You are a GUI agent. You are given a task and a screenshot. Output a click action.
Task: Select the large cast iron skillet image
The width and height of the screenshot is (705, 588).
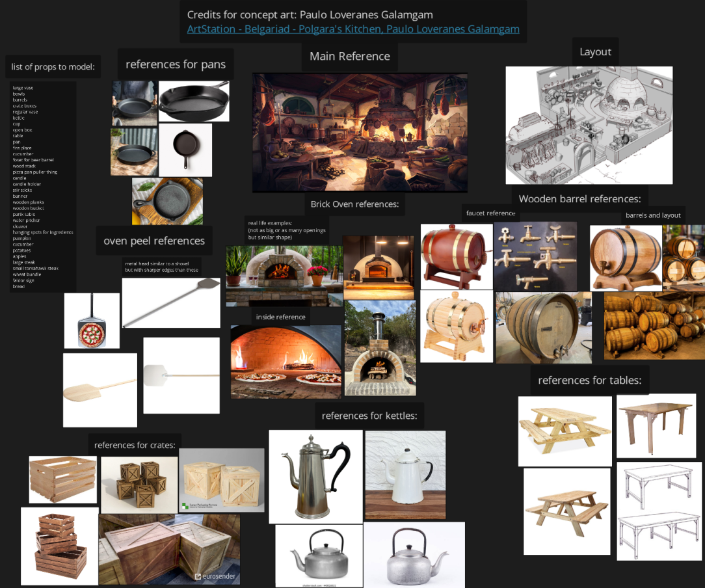(194, 101)
